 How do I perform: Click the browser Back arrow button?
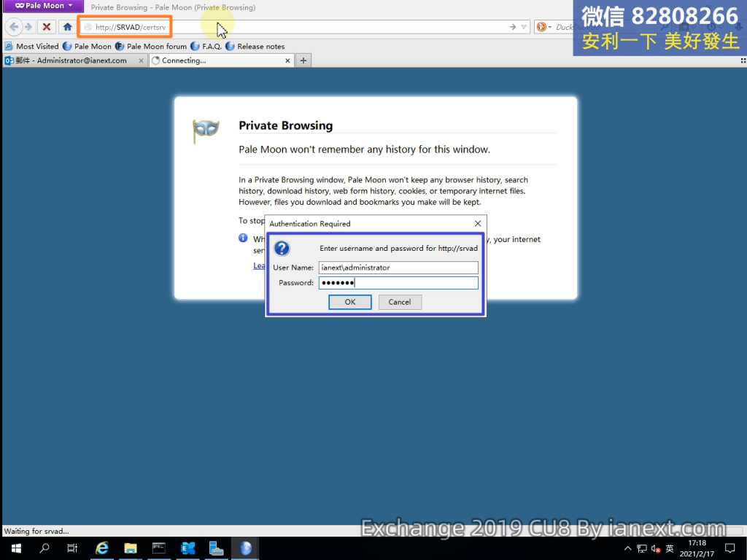(x=14, y=27)
